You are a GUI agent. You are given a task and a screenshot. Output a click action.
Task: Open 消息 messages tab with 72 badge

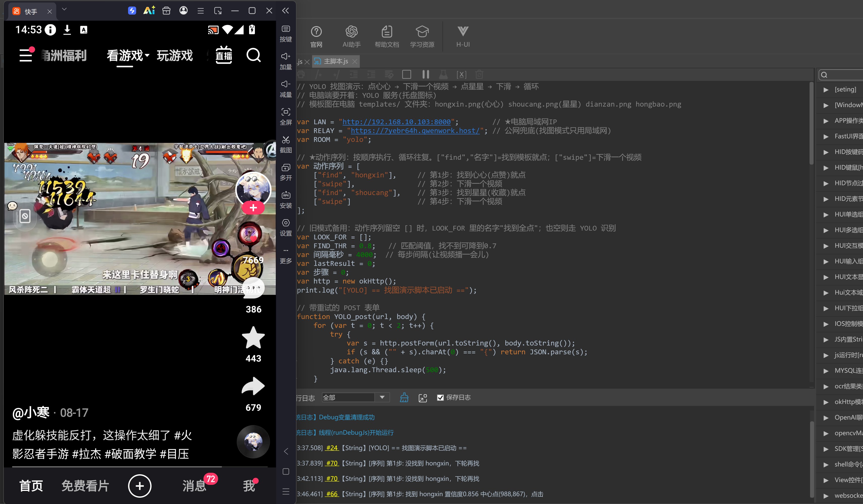195,486
